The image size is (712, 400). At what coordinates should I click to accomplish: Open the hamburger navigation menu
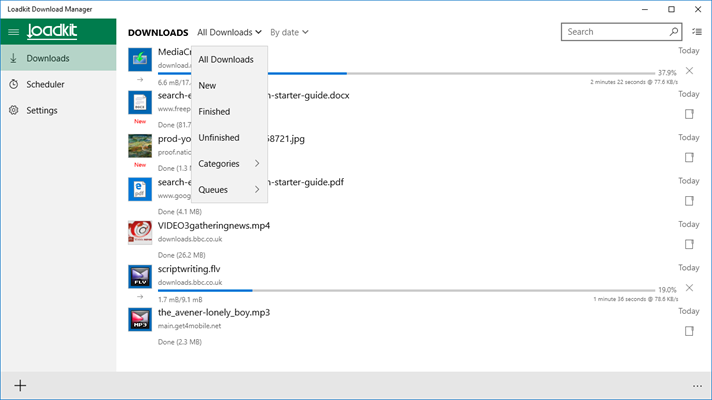pyautogui.click(x=14, y=32)
